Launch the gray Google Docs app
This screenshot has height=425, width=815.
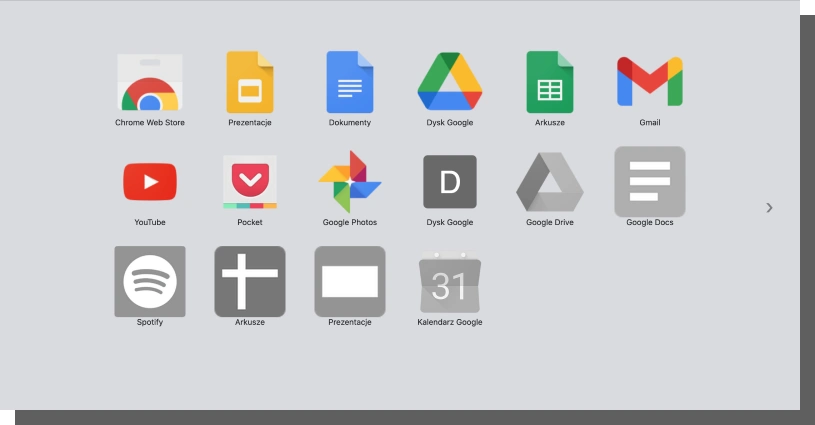coord(650,182)
